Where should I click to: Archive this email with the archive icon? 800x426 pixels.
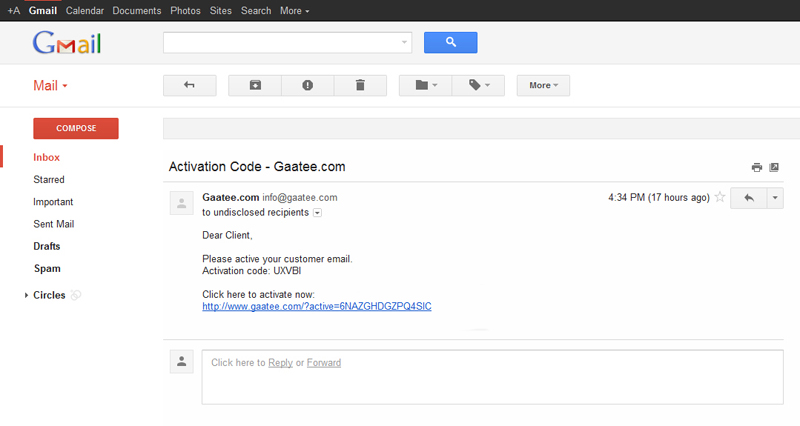pyautogui.click(x=255, y=85)
